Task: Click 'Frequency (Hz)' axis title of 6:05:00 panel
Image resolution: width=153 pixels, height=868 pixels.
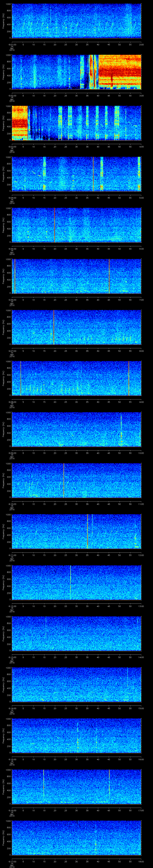Action: [3, 225]
